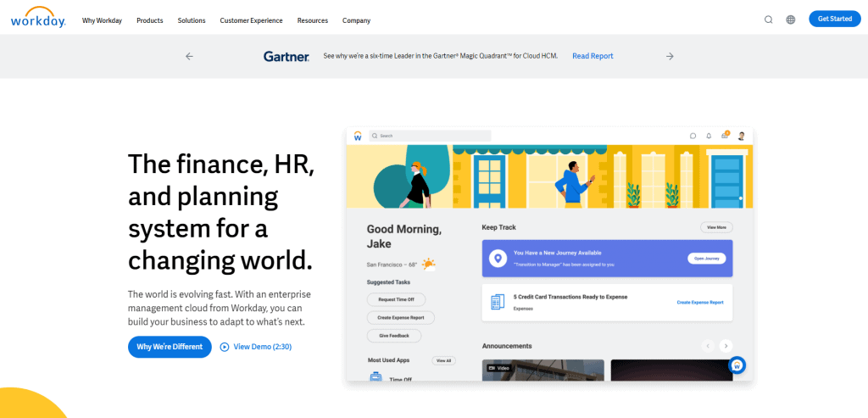Click the "San Francisco – 68°" text
Image resolution: width=868 pixels, height=418 pixels.
392,265
